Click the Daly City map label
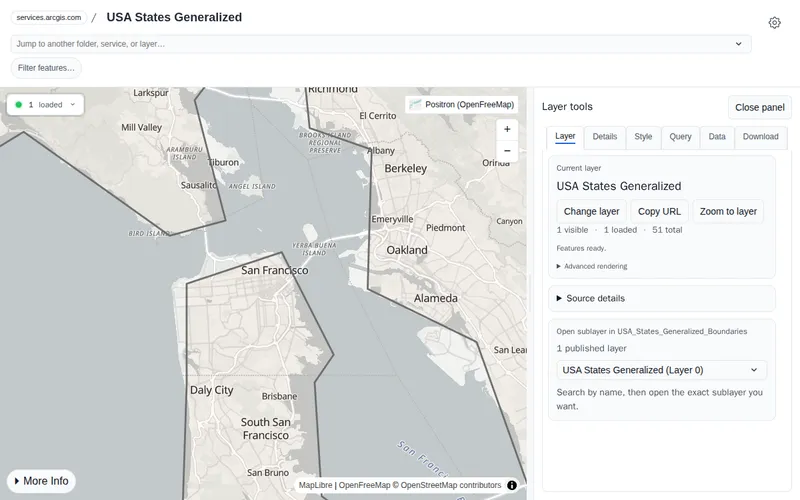The height and width of the screenshot is (500, 800). coord(211,390)
